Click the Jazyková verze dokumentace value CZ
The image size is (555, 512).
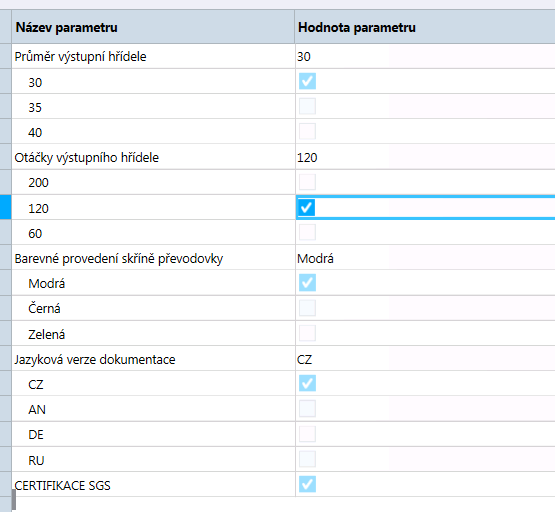304,360
